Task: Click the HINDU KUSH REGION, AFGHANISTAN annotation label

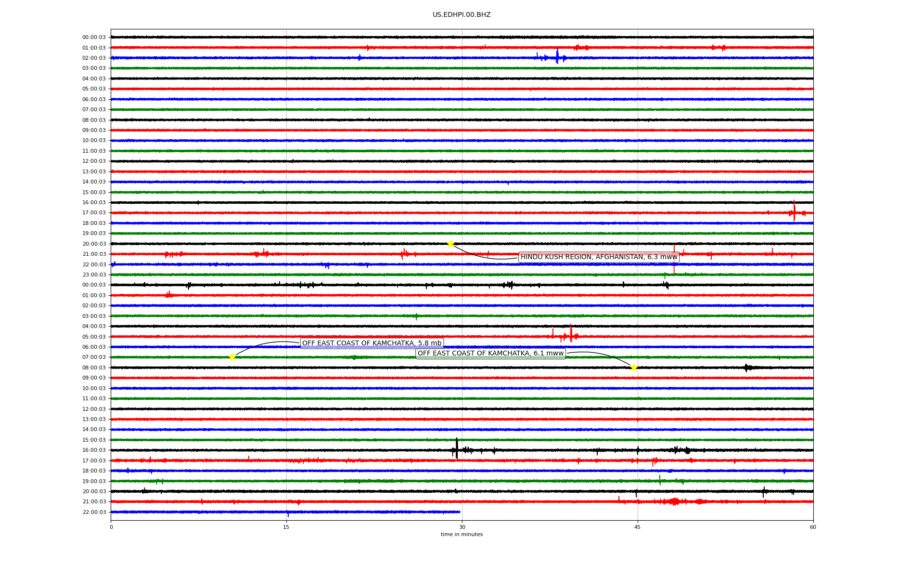Action: pos(599,257)
